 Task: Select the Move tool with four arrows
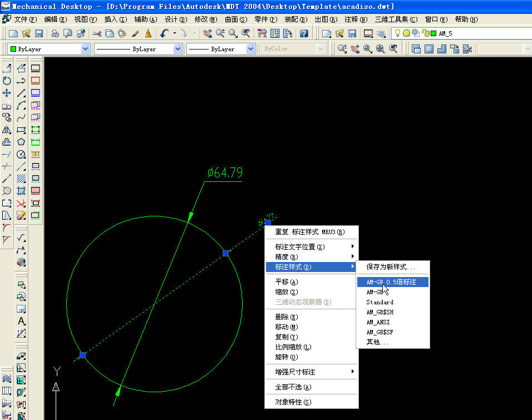(7, 93)
